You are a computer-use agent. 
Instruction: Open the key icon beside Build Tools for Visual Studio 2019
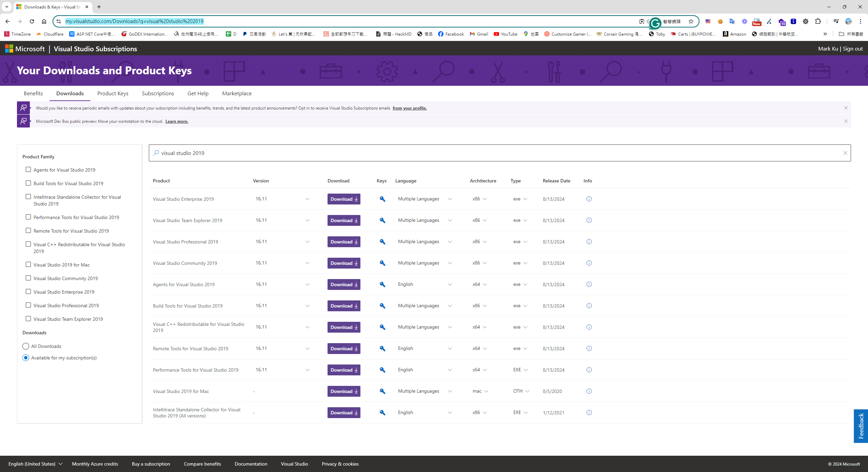[x=382, y=306]
